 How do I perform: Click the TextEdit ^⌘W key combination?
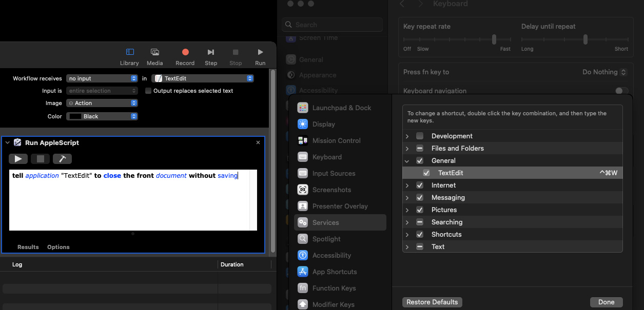click(608, 173)
